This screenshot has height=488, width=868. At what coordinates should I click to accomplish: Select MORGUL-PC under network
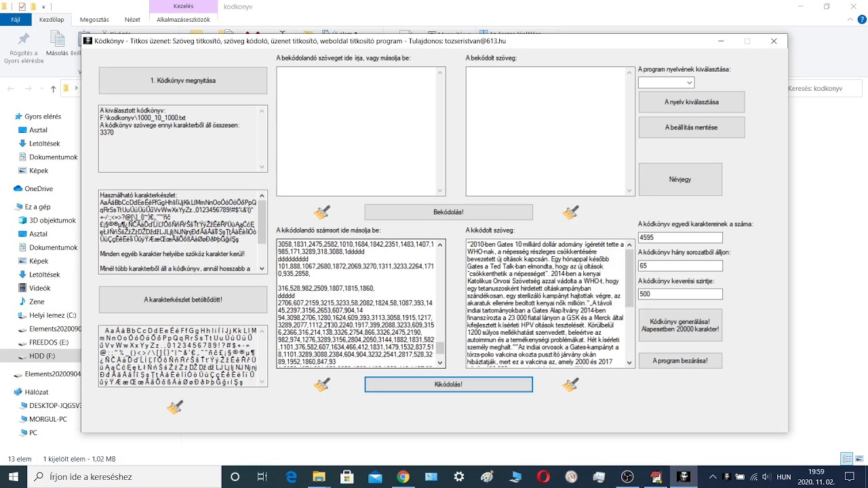pyautogui.click(x=47, y=419)
